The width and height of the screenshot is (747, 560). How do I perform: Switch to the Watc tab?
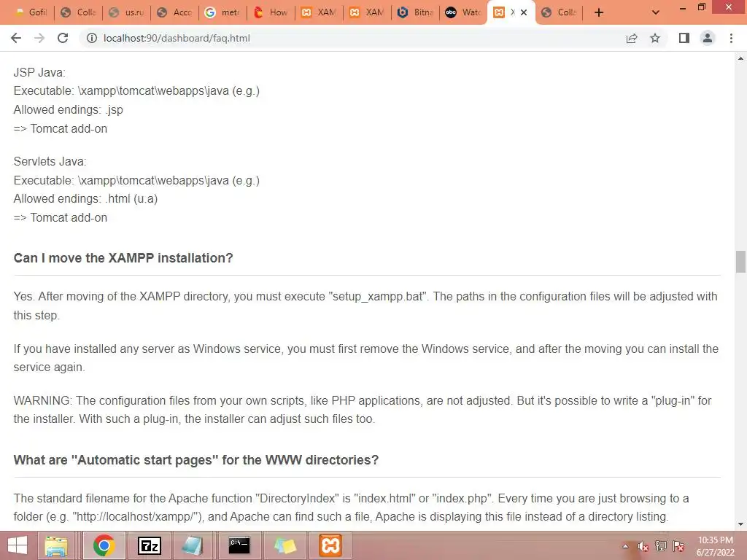coord(463,12)
